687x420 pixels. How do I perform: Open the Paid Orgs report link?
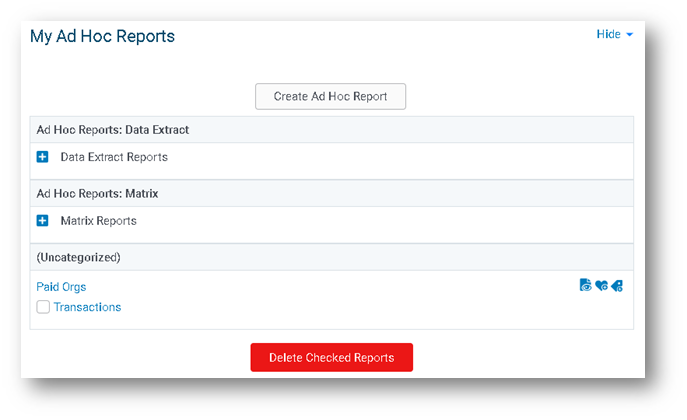[x=61, y=287]
